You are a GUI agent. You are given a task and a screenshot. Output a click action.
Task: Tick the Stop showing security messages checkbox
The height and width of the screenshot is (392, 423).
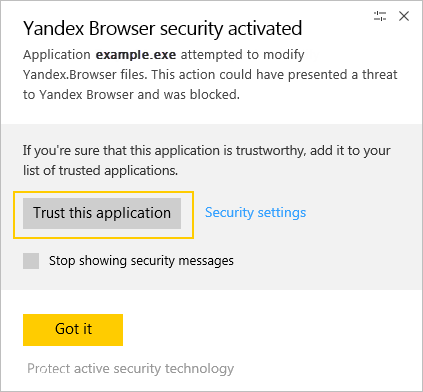(31, 261)
